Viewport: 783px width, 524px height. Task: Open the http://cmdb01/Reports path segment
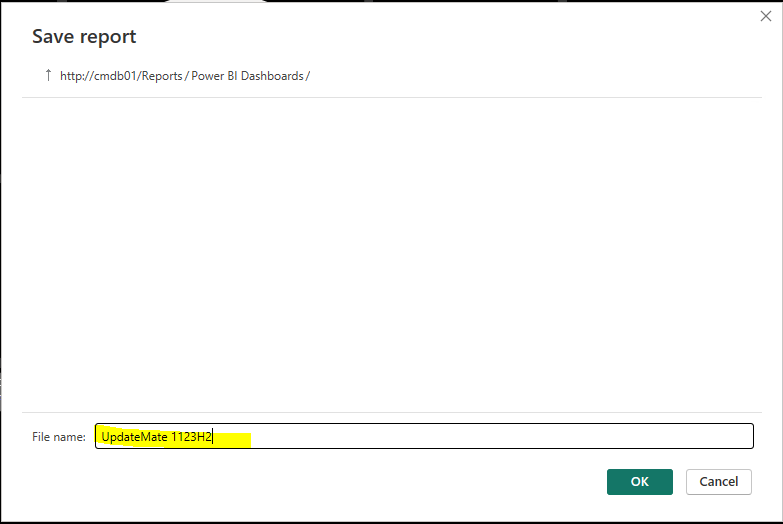point(121,76)
